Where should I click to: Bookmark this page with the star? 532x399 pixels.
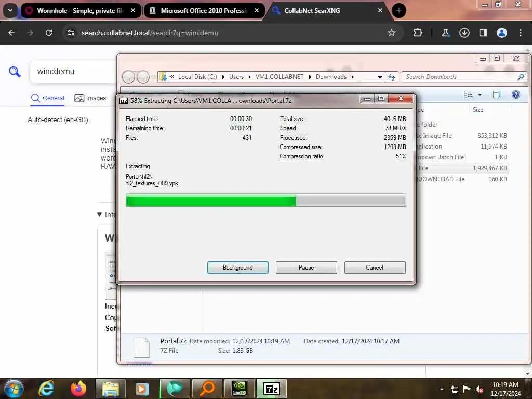[392, 33]
